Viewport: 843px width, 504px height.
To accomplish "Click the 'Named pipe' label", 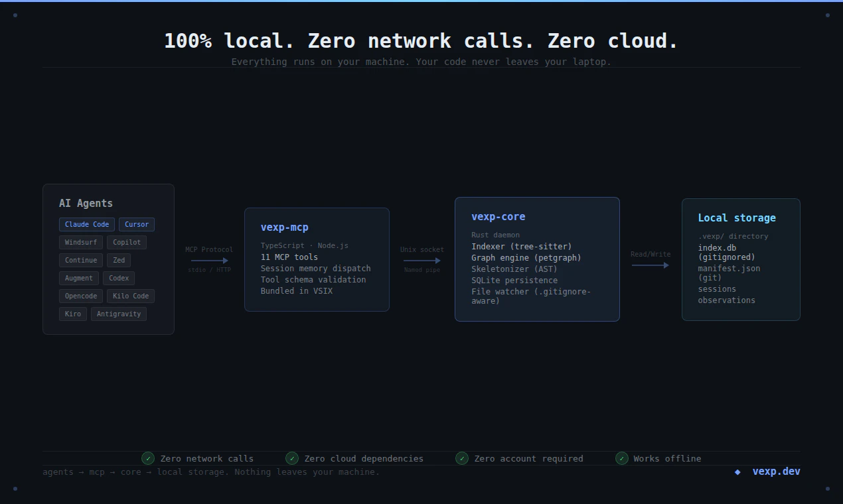I will 422,270.
